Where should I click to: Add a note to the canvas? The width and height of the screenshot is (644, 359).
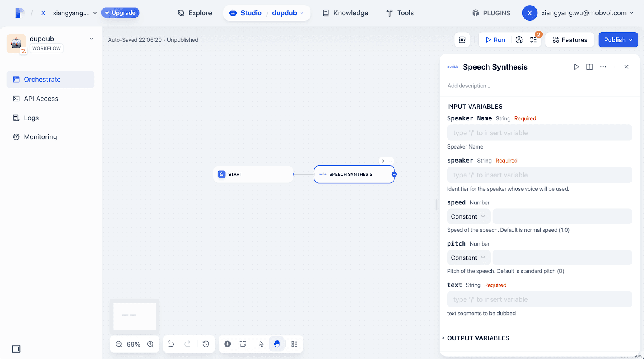(243, 344)
